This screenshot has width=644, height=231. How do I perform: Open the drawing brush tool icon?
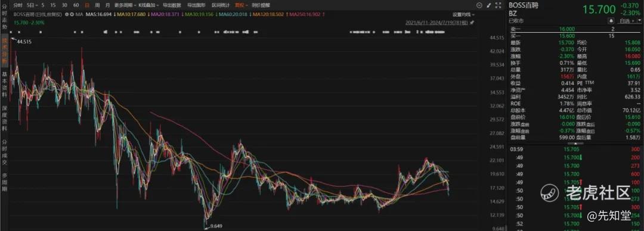488,5
